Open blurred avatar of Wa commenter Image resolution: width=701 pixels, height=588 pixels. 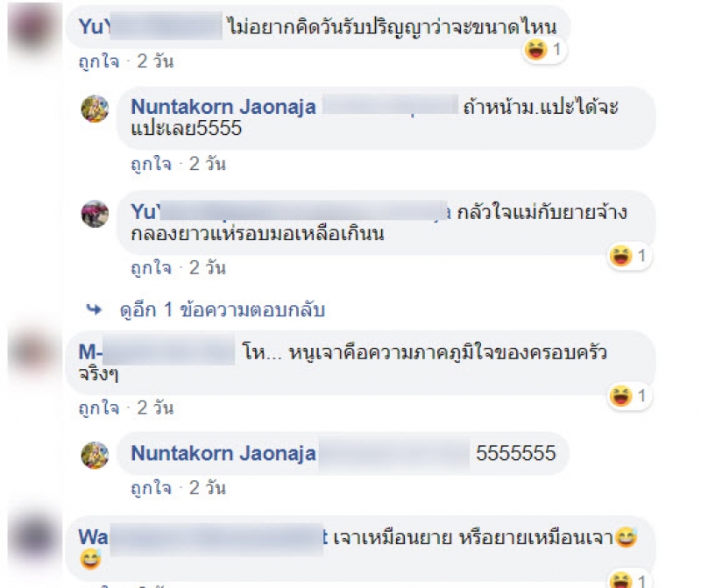click(35, 536)
